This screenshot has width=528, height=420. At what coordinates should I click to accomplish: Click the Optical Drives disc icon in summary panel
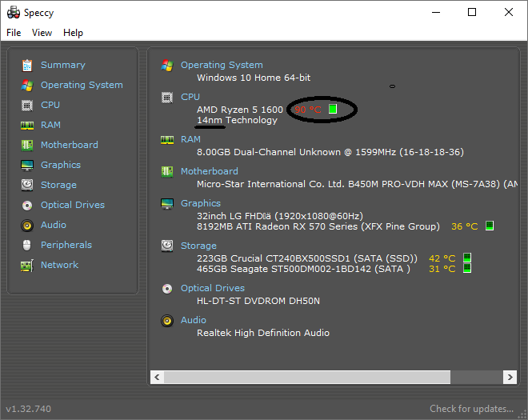[x=167, y=289]
